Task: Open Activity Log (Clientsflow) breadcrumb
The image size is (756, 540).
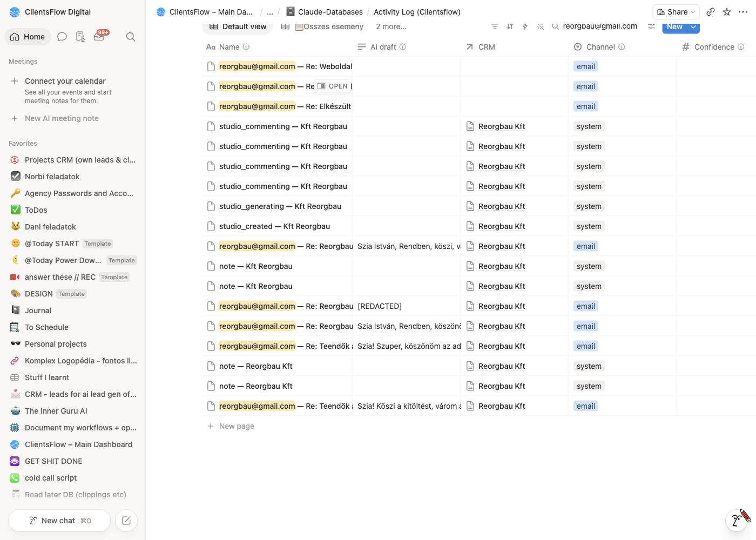Action: tap(417, 12)
